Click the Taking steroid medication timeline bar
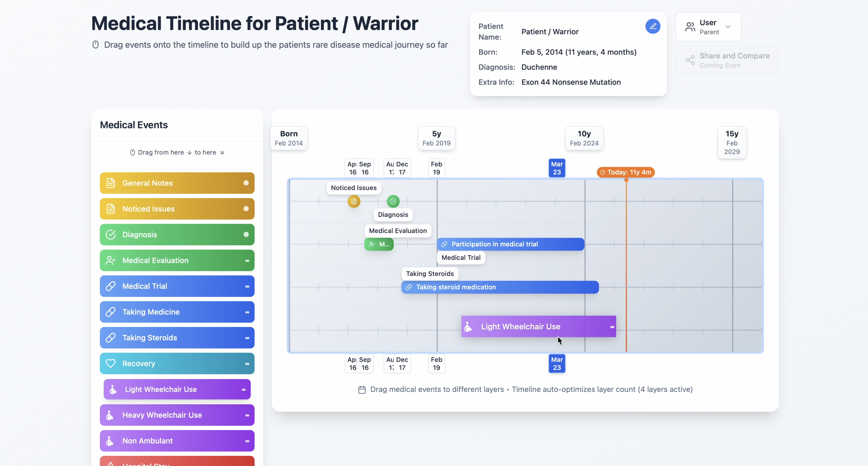 [499, 287]
